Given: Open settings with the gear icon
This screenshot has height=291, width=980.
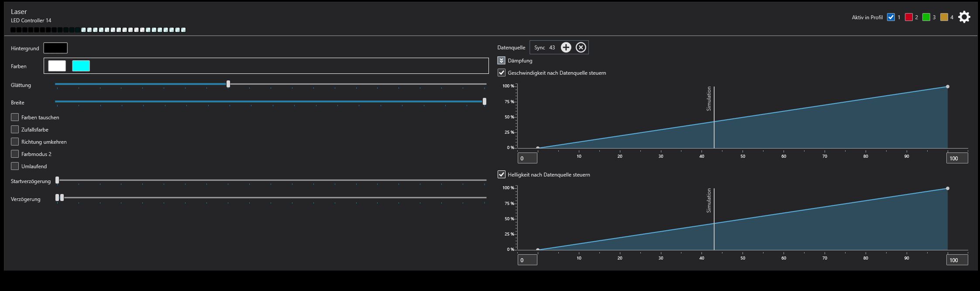Looking at the screenshot, I should tap(964, 17).
